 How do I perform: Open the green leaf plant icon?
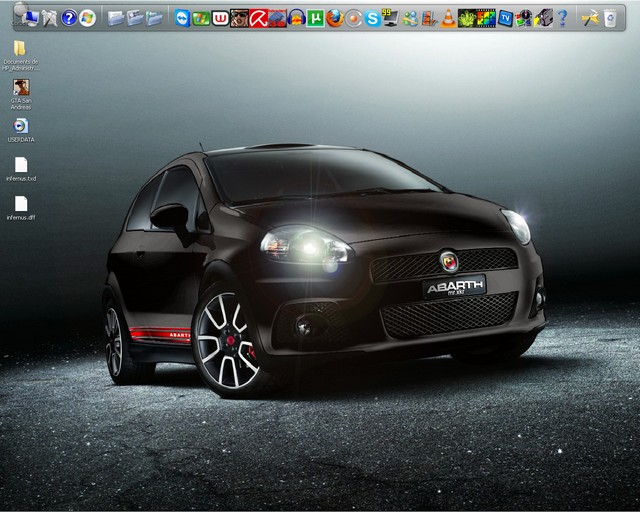click(x=467, y=18)
